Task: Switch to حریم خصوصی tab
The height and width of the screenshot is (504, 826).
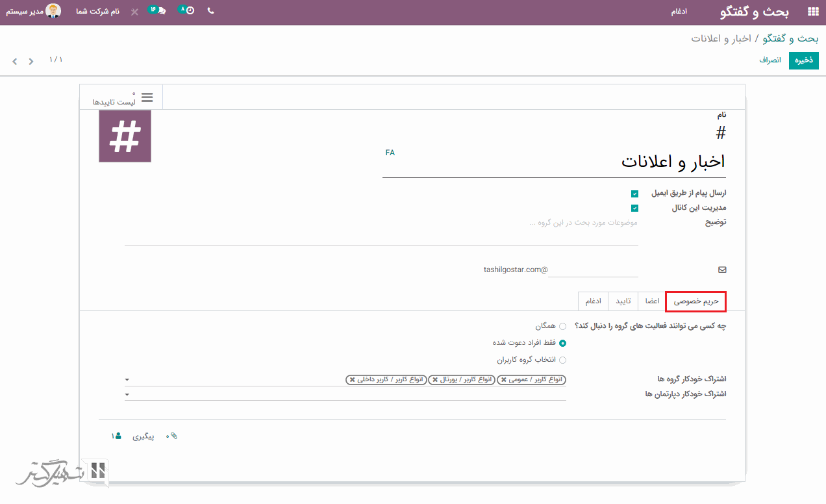Action: (x=695, y=301)
